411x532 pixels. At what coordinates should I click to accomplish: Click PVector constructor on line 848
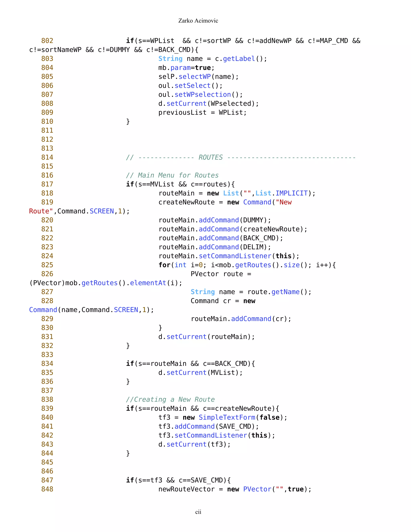click(x=257, y=489)
